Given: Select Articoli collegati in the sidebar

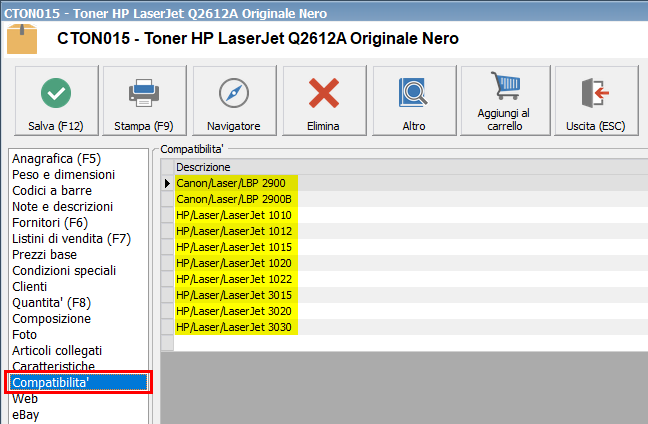Looking at the screenshot, I should click(57, 351).
